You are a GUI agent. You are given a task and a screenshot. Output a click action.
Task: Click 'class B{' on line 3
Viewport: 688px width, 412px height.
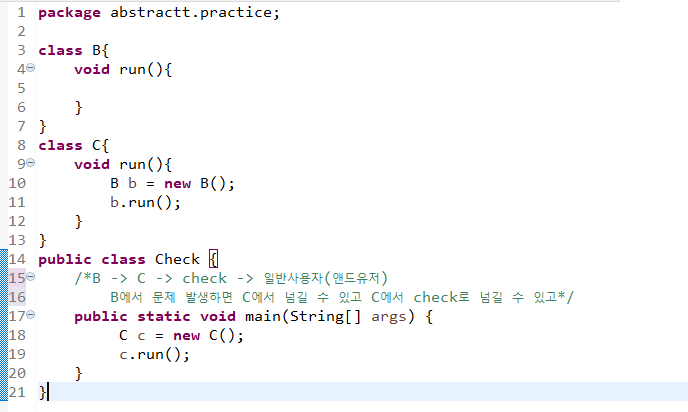73,50
